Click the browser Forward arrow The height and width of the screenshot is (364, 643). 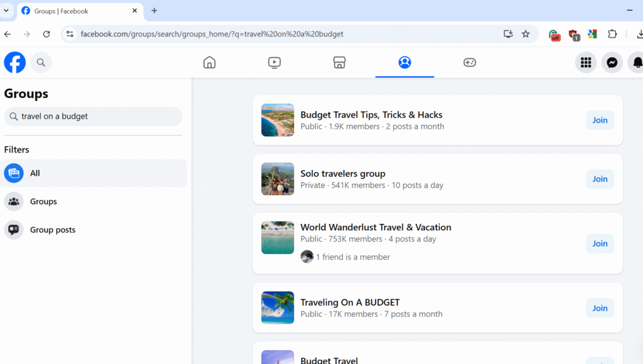pos(26,34)
